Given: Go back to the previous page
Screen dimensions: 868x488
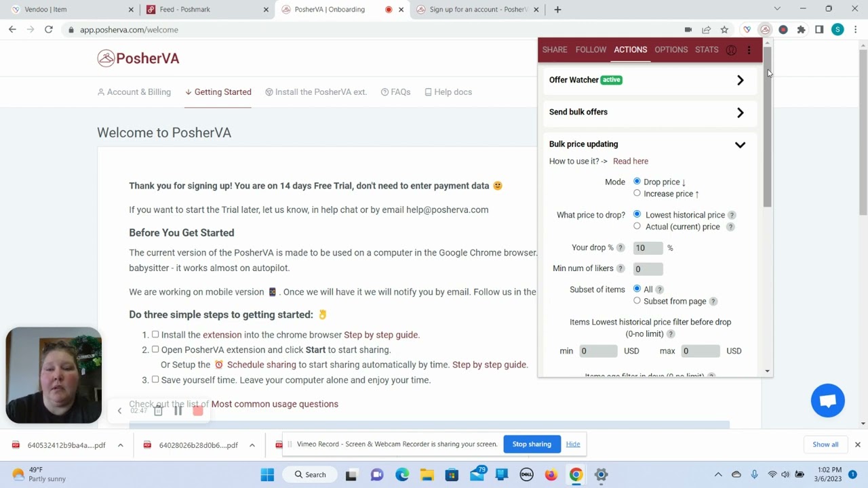Looking at the screenshot, I should [12, 30].
